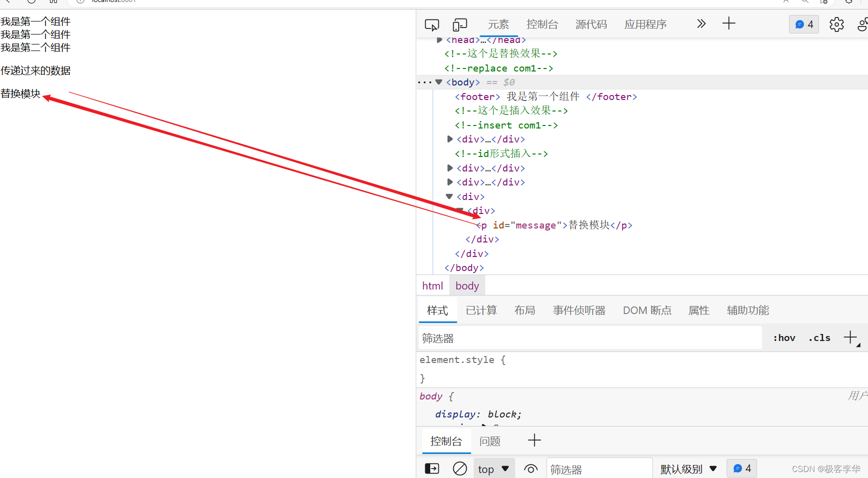The height and width of the screenshot is (478, 868).
Task: Select the 样式 styles tab
Action: 437,310
